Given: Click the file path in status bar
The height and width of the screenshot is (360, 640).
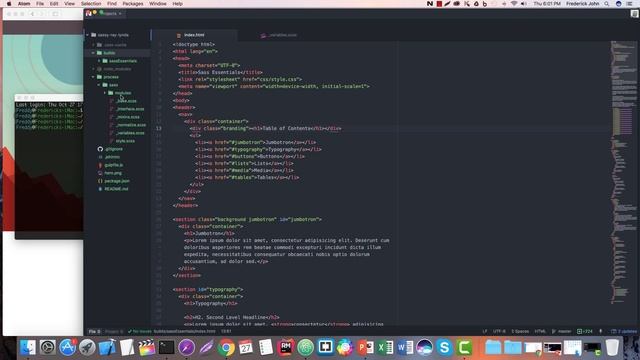Looking at the screenshot, I should coord(184,331).
